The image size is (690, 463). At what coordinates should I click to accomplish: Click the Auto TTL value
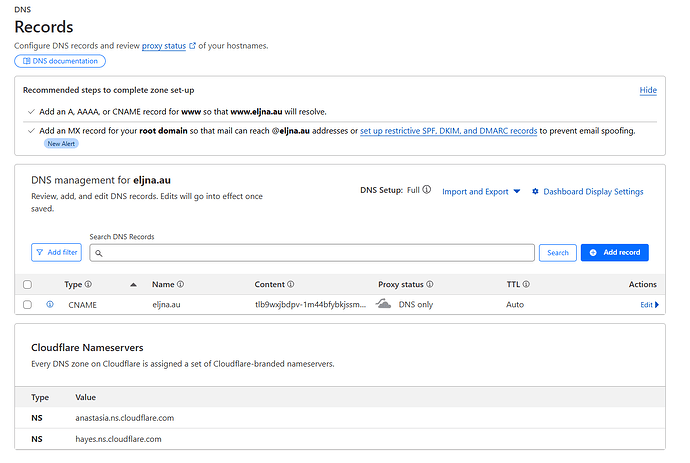click(515, 305)
